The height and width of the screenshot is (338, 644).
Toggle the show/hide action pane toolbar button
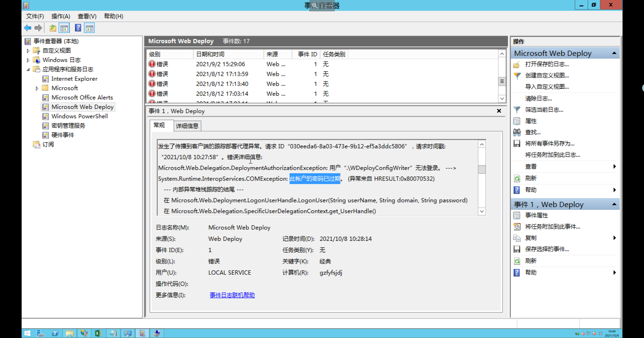click(x=90, y=28)
